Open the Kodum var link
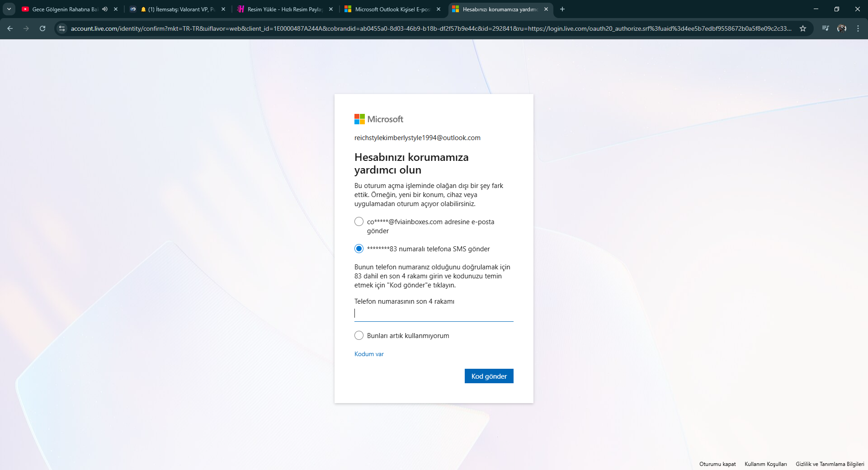Screen dimensions: 868x470 pos(369,354)
